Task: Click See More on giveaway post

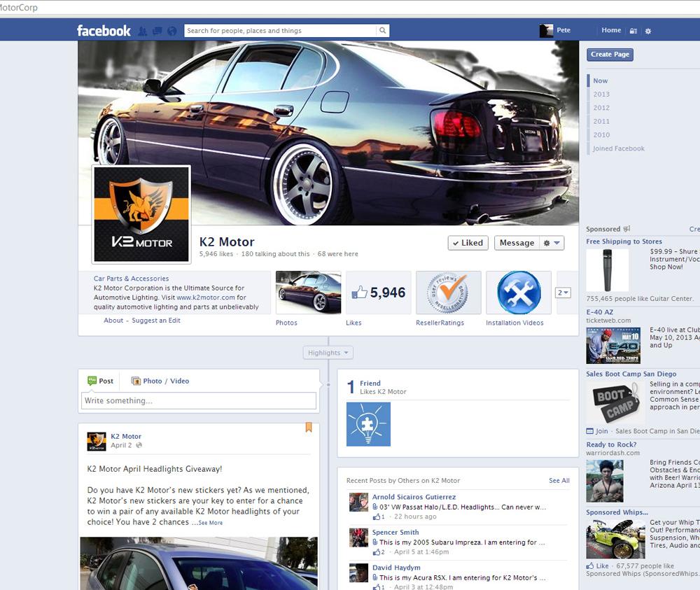Action: tap(210, 523)
